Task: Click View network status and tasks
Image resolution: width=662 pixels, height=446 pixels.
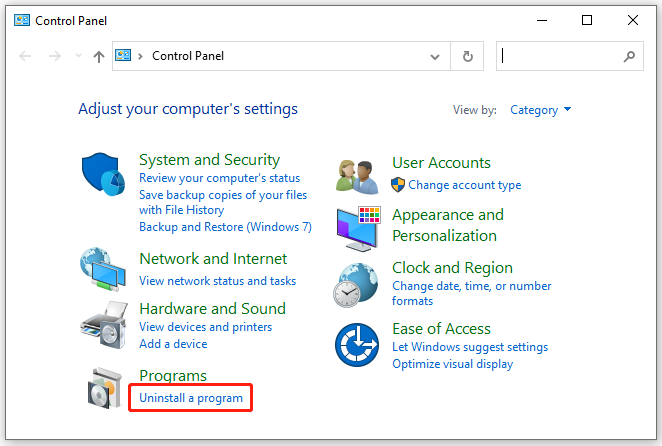Action: point(217,281)
